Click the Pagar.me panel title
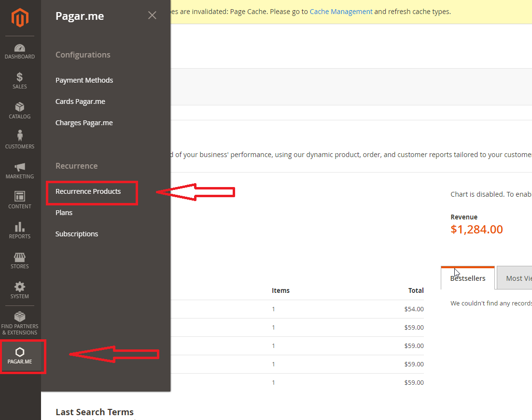532x420 pixels. coord(80,16)
